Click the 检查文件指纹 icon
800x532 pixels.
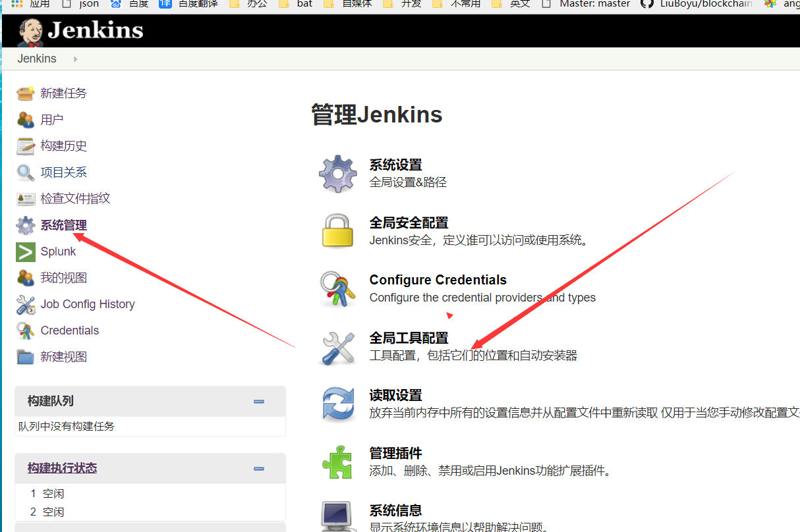(25, 199)
